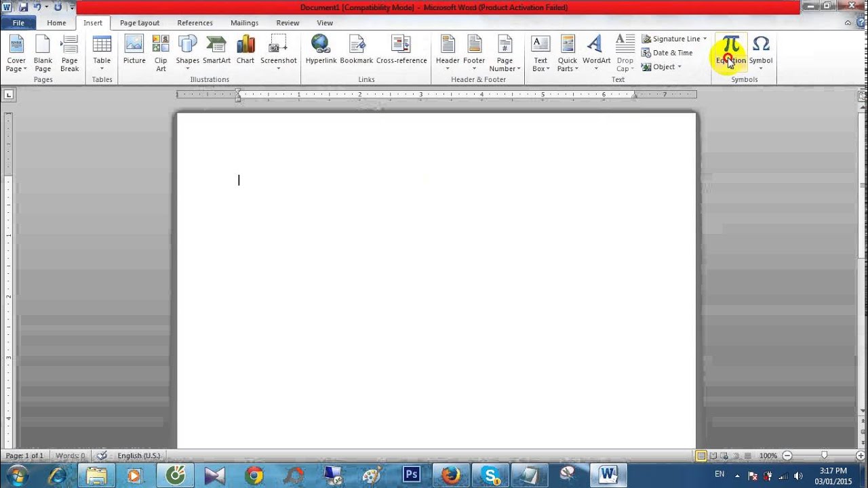Insert a Page Break
This screenshot has width=868, height=488.
coord(69,54)
